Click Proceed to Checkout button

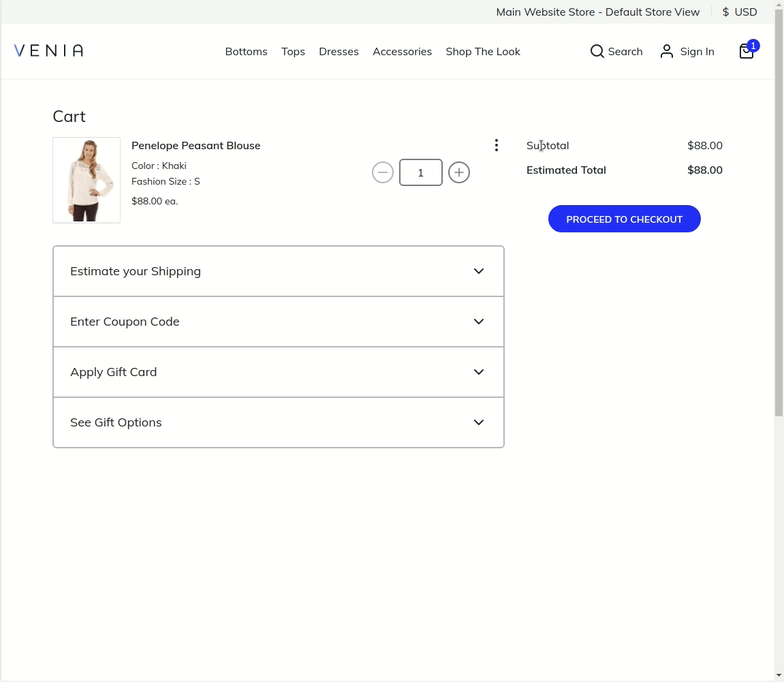[x=624, y=219]
